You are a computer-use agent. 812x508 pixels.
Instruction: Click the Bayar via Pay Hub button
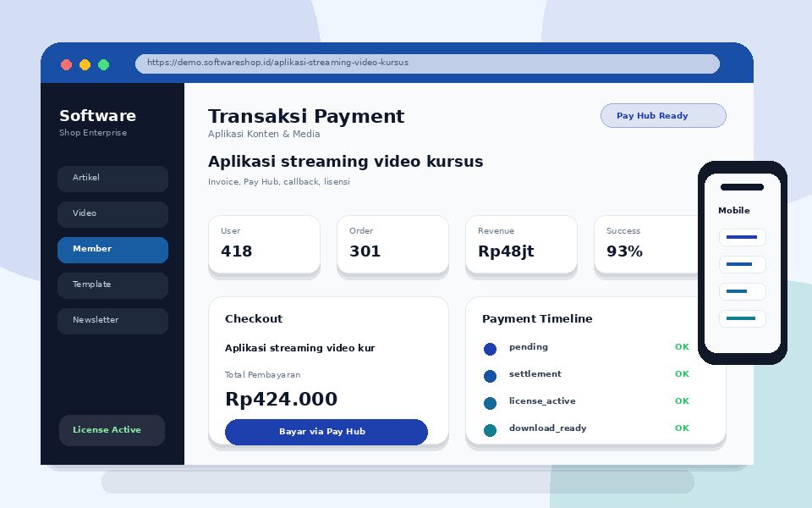tap(326, 432)
